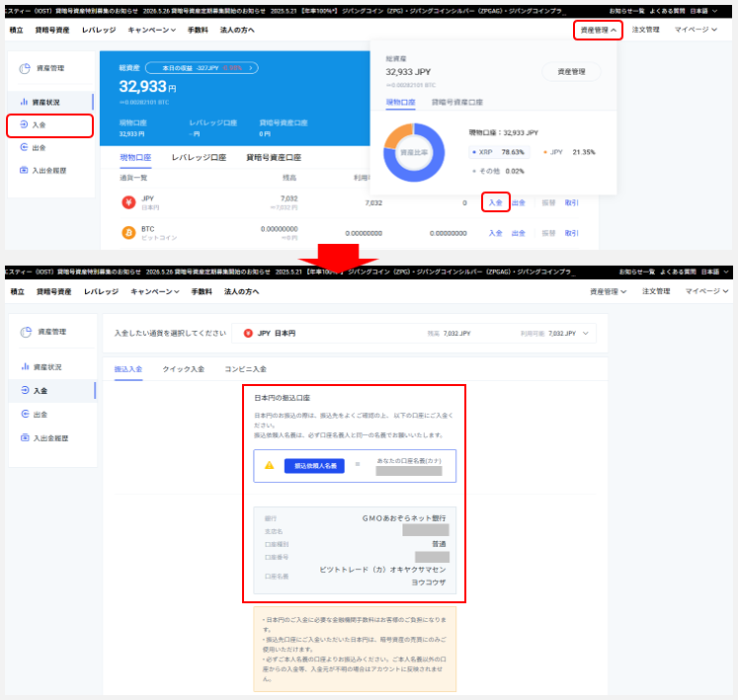738x700 pixels.
Task: Click the 入金 link in the BTC row
Action: [x=496, y=233]
